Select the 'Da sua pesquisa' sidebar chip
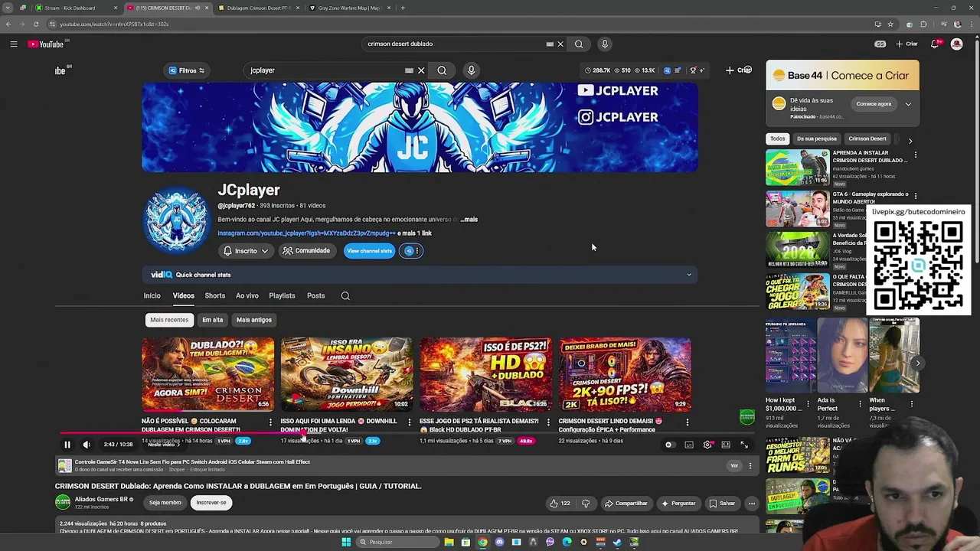980x551 pixels. click(816, 139)
